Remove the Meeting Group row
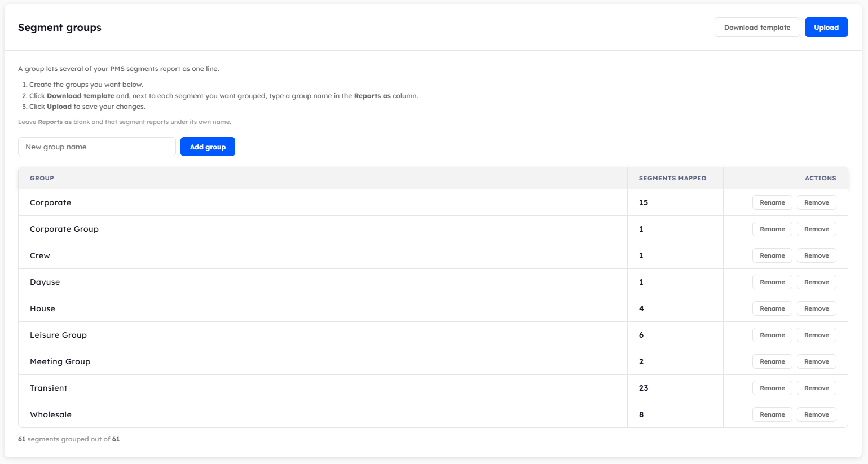This screenshot has height=464, width=868. (816, 361)
